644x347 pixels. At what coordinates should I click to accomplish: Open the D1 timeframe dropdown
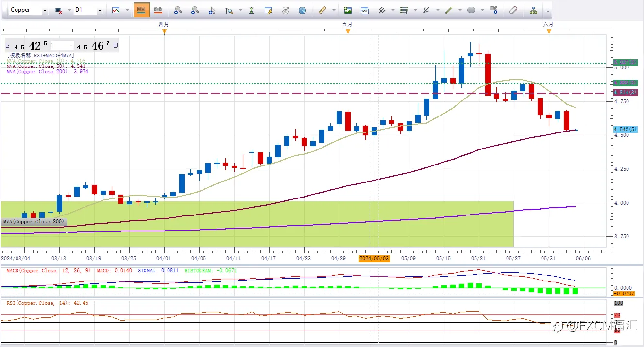pyautogui.click(x=99, y=10)
